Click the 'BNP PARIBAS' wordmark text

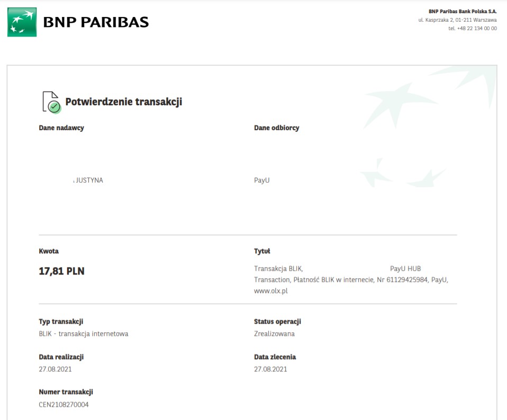coord(96,22)
